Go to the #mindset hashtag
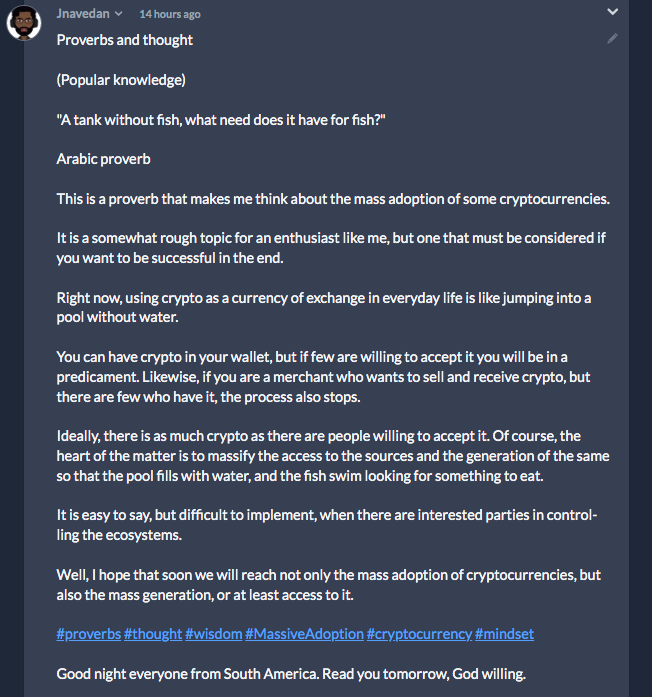The width and height of the screenshot is (652, 697). tap(504, 634)
